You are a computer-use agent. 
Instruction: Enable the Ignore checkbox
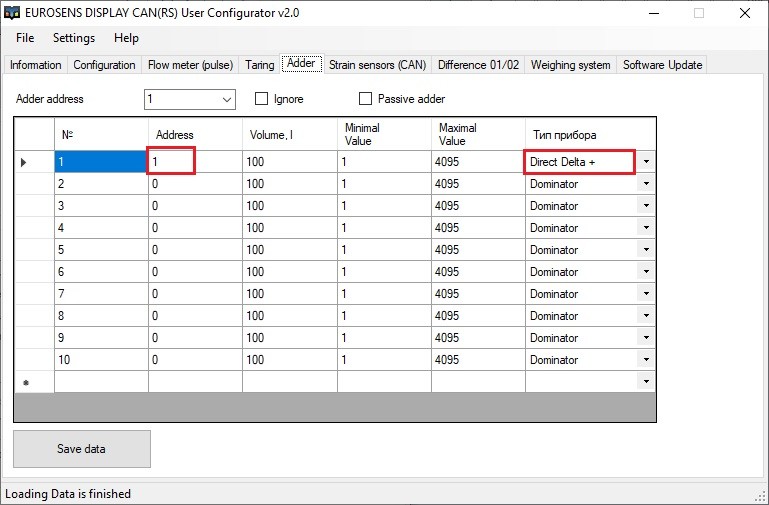click(x=262, y=99)
